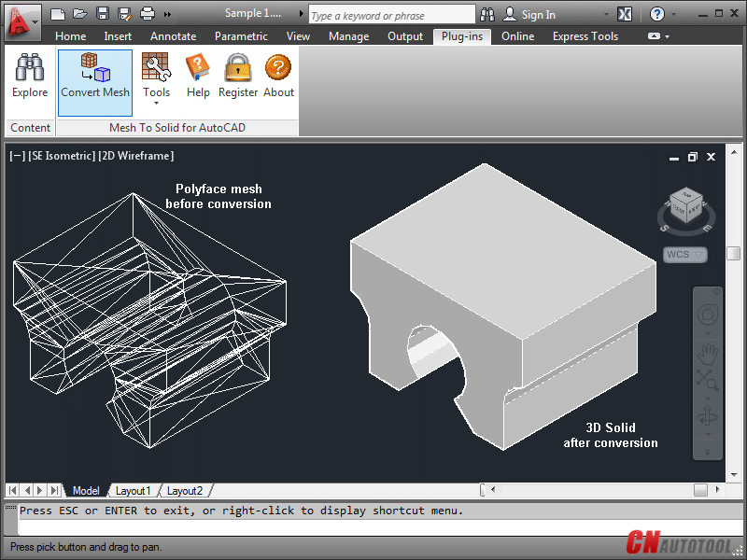747x560 pixels.
Task: Click the Full Navigation Wheel icon
Action: click(x=708, y=315)
